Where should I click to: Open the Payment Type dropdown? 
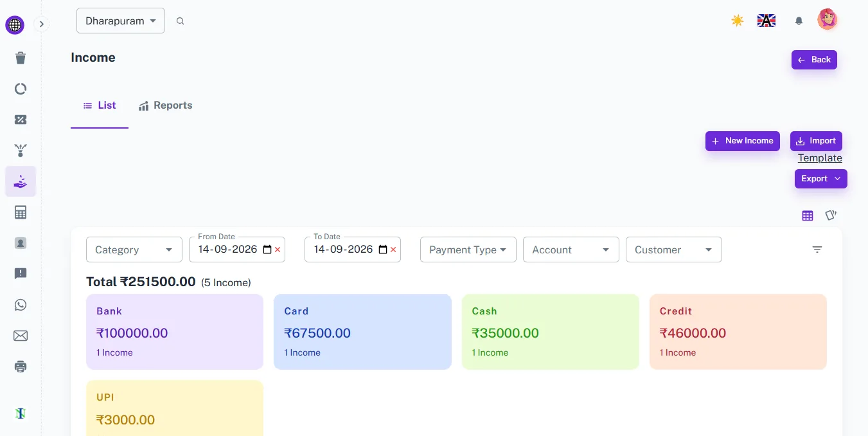(468, 250)
